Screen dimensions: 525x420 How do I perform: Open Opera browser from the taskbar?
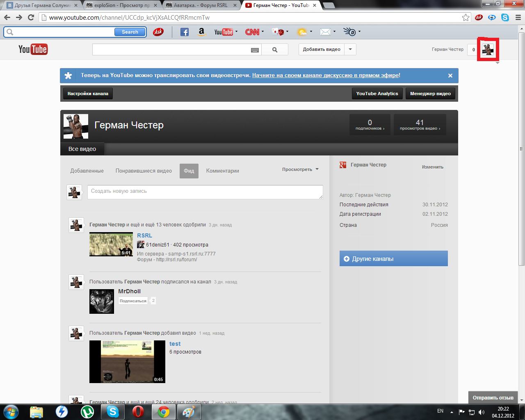point(138,411)
